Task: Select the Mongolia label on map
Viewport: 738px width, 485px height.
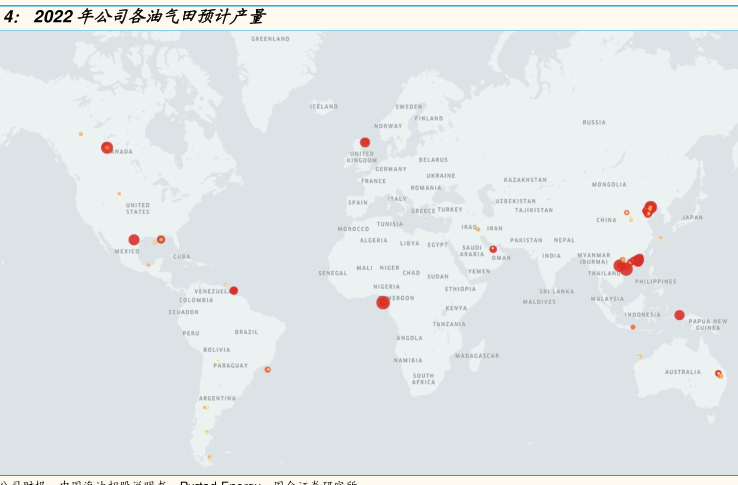Action: (x=609, y=184)
